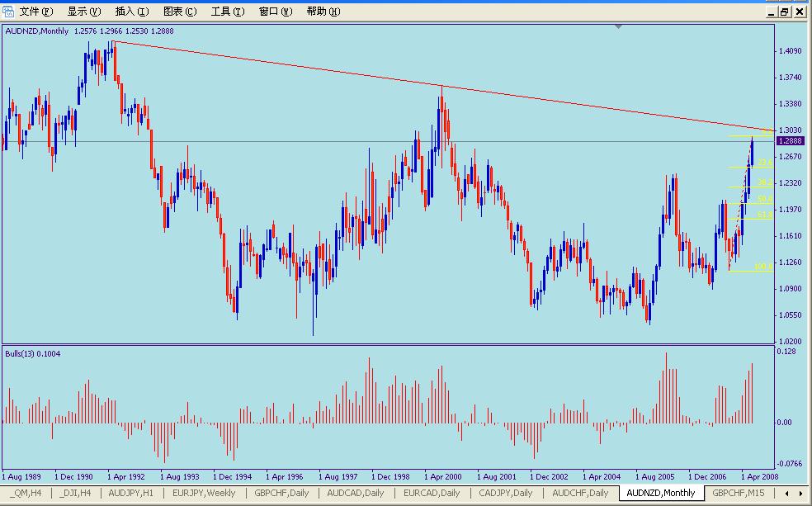
Task: Click the 1.1260 price axis value
Action: pos(791,262)
